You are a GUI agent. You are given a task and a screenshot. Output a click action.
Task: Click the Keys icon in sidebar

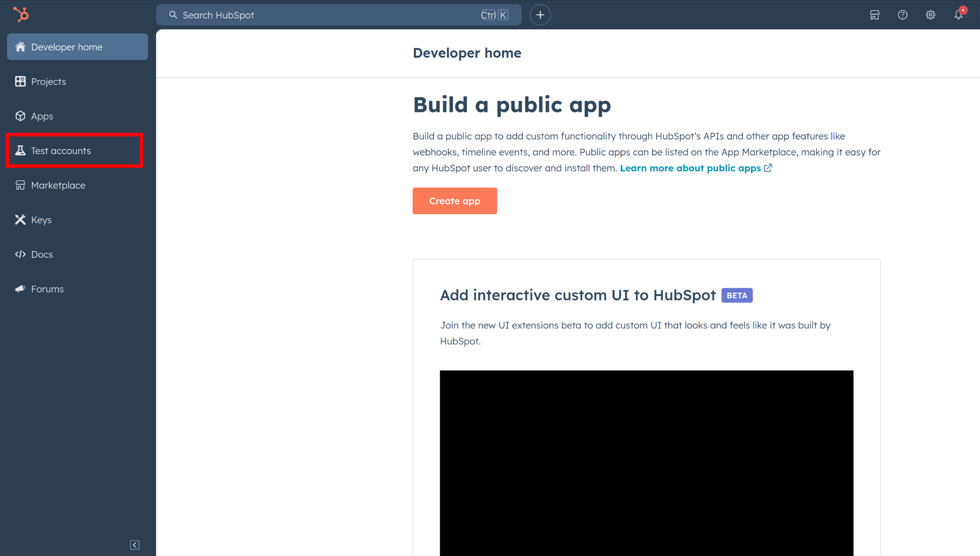[20, 220]
